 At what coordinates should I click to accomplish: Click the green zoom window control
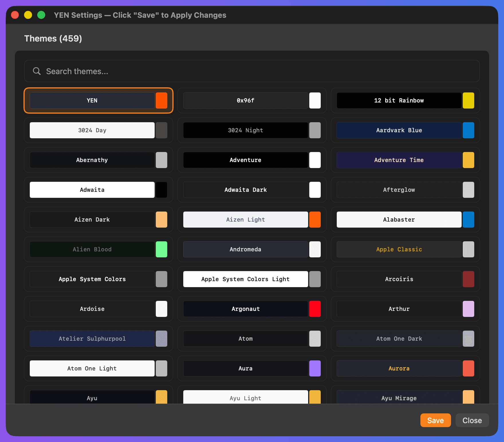(x=41, y=15)
